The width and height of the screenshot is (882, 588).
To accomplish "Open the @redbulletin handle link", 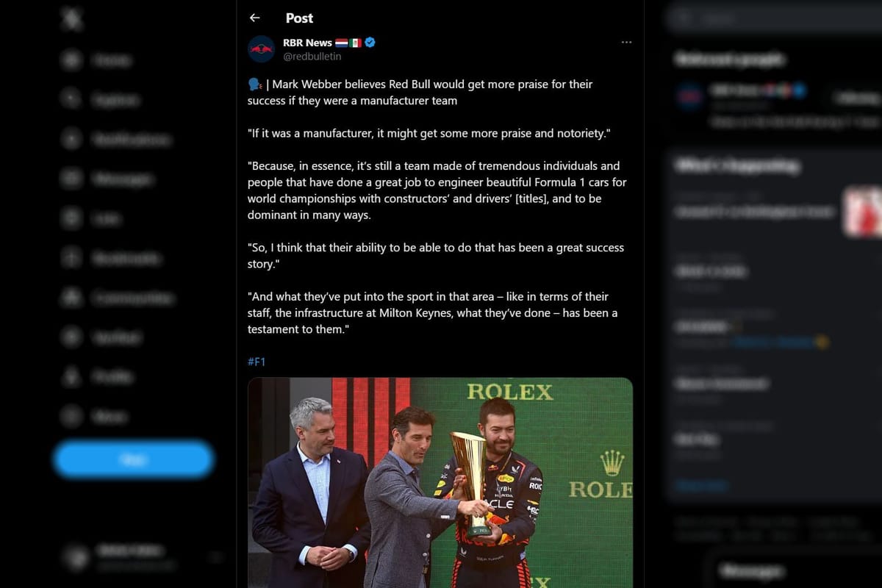I will click(x=312, y=57).
